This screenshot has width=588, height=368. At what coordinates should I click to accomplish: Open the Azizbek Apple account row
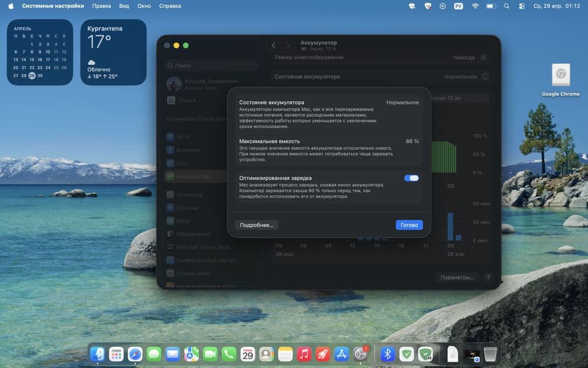tap(211, 84)
